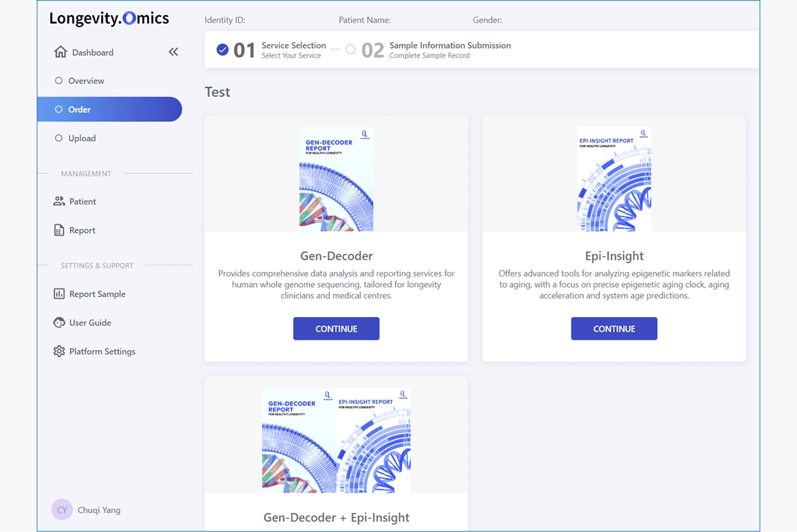Open Report Sample under Settings & Support

click(x=97, y=294)
